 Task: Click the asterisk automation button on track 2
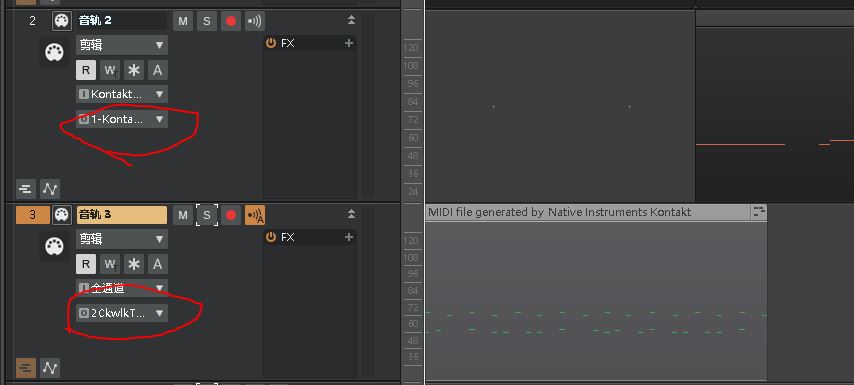(x=133, y=70)
